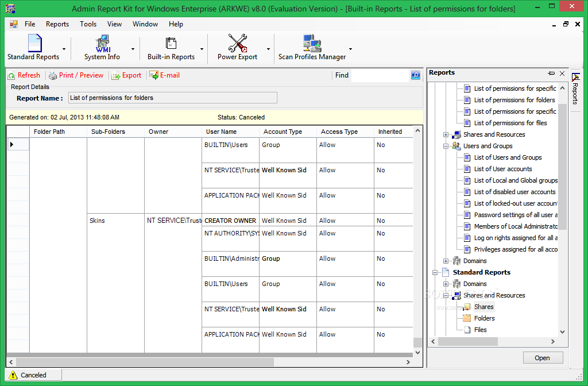Open Scan Profiles Manager icon
The image size is (588, 386).
(x=312, y=43)
